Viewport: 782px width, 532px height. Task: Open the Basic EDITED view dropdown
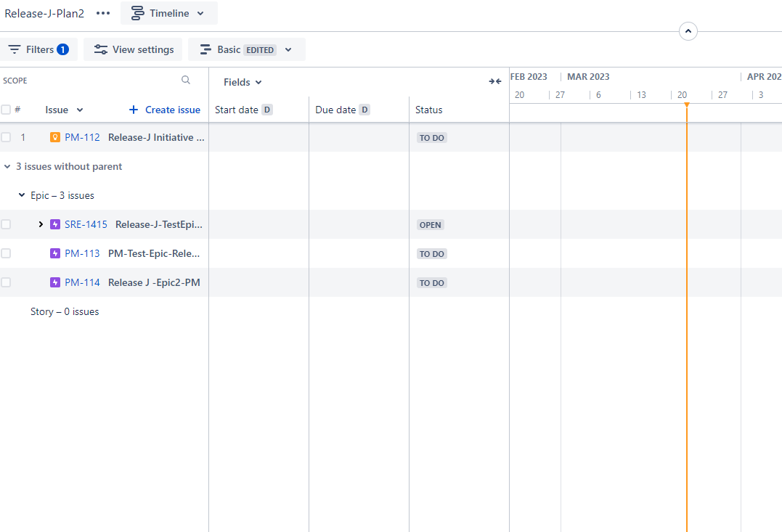click(x=246, y=49)
